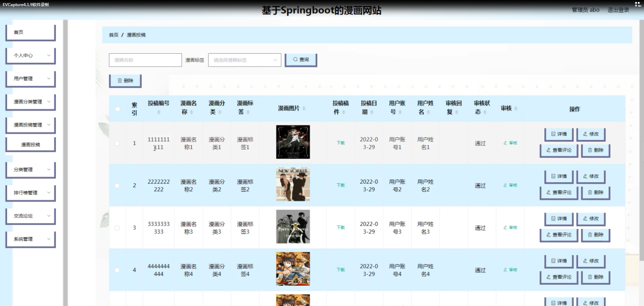The height and width of the screenshot is (306, 644).
Task: Open 详情 for row 1
Action: [559, 134]
